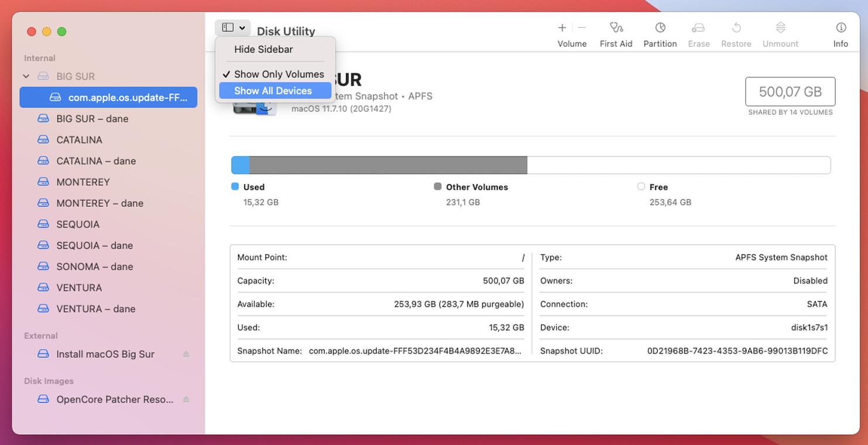Click the Other Volumes 231,1 GB value

point(463,202)
